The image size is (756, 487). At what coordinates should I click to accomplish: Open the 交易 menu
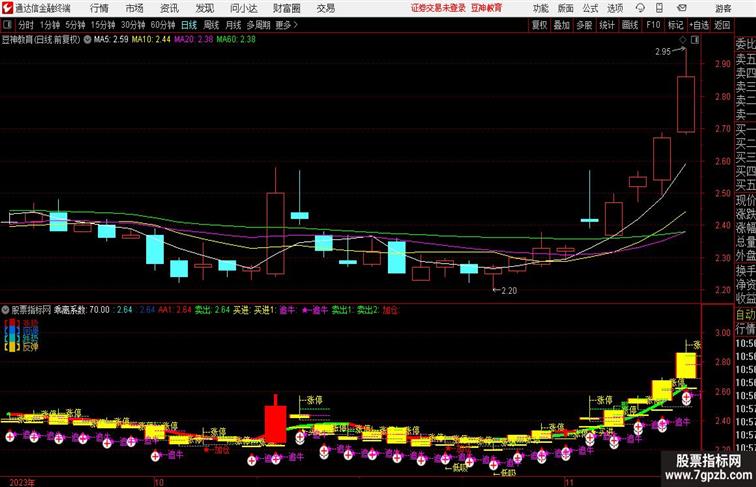click(x=326, y=8)
